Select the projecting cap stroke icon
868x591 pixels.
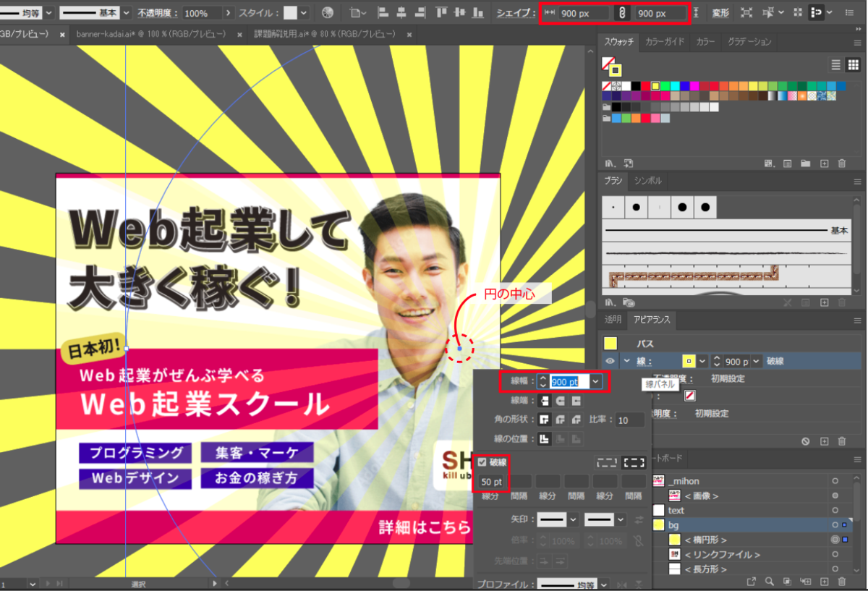click(576, 400)
